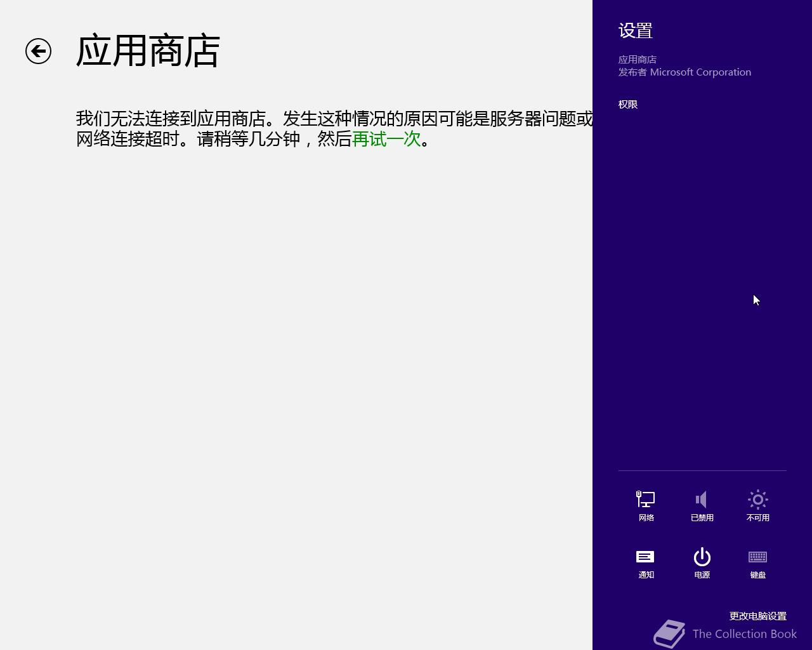Click the 不可用 brightness icon
Screen dimensions: 812x650
757,506
